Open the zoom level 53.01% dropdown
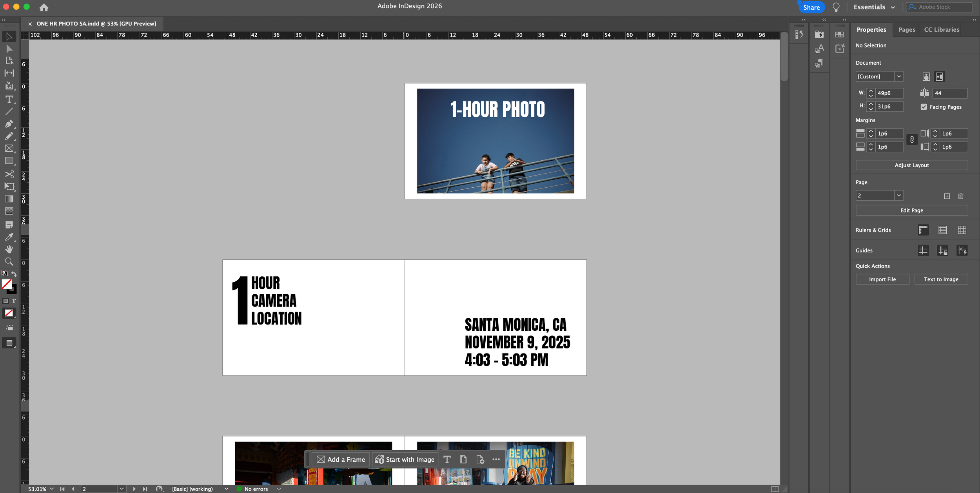980x493 pixels. [x=52, y=489]
